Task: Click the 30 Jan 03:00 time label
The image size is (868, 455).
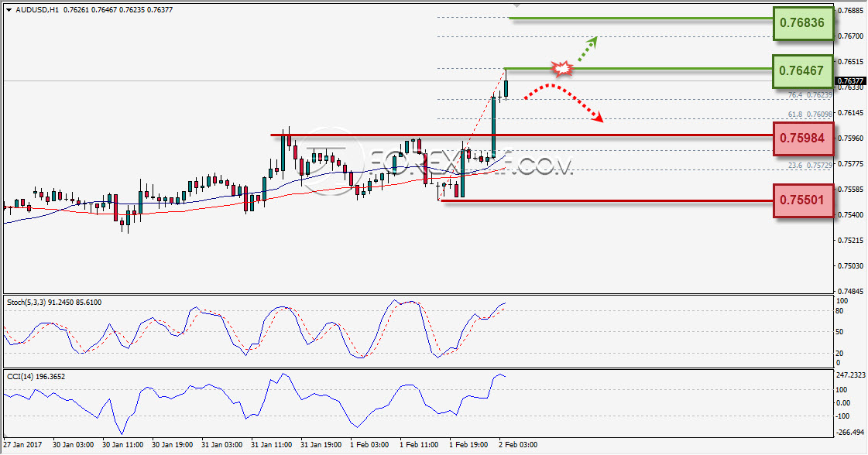Action: coord(73,444)
